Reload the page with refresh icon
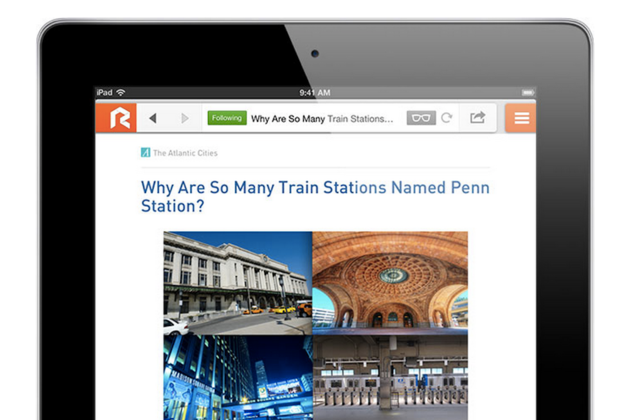The height and width of the screenshot is (420, 630). [x=447, y=118]
